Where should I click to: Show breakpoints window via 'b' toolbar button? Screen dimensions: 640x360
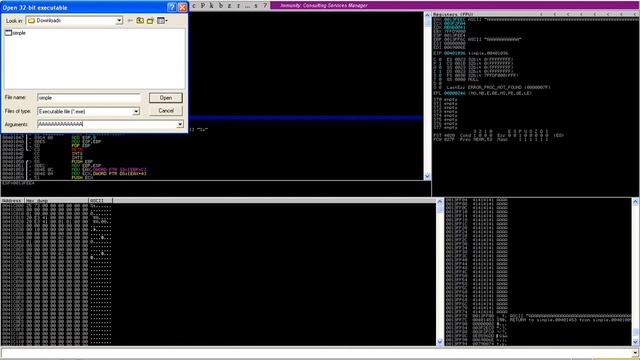click(x=221, y=5)
